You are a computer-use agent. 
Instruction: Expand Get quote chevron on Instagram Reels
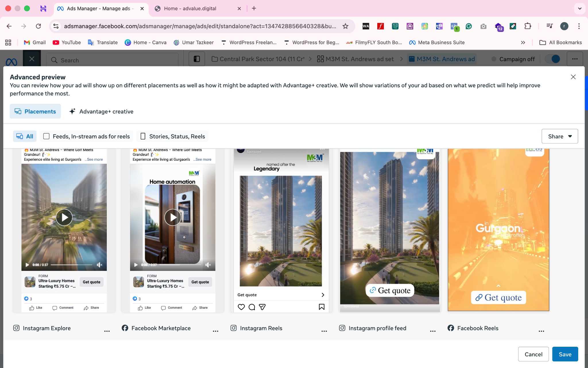pos(323,295)
